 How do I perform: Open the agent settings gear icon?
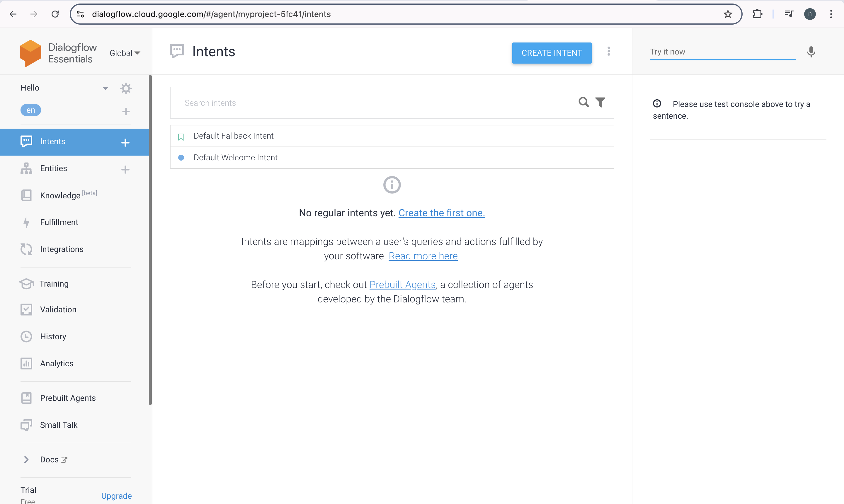click(x=126, y=88)
